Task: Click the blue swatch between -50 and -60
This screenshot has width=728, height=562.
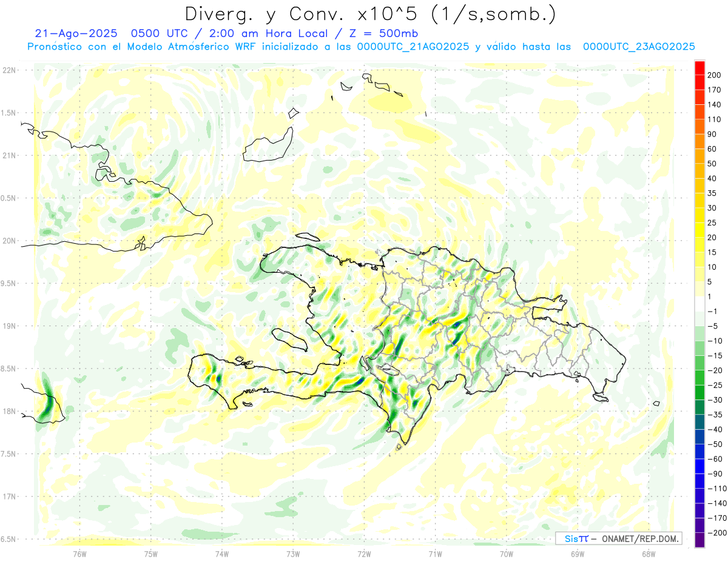Action: (x=699, y=452)
